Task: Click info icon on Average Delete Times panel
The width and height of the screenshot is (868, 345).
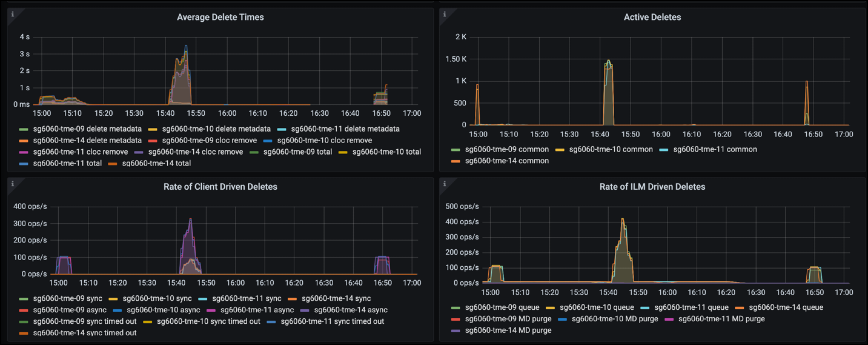Action: click(13, 14)
